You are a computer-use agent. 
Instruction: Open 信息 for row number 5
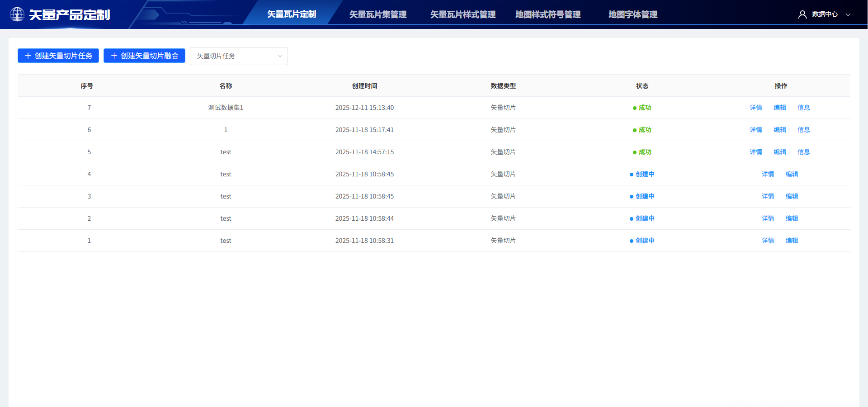pos(803,152)
